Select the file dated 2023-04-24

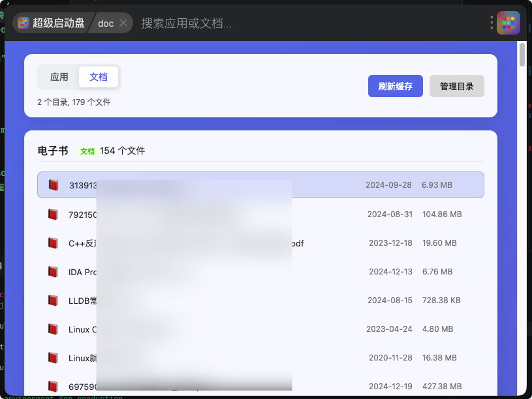click(x=389, y=329)
